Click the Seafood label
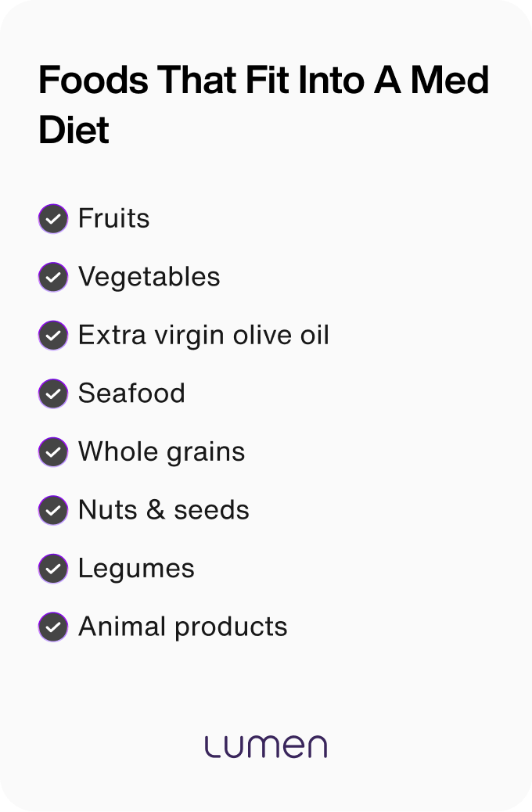 (x=131, y=393)
